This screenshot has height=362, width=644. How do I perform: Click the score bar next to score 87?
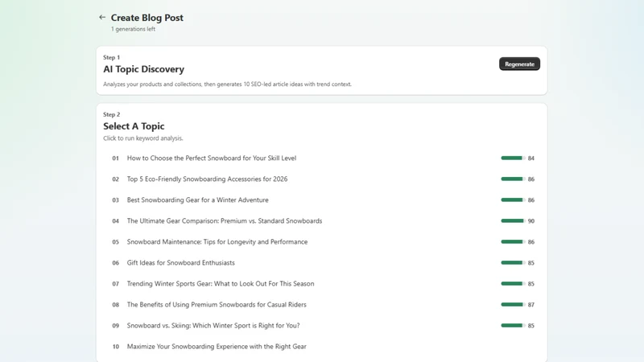(513, 305)
